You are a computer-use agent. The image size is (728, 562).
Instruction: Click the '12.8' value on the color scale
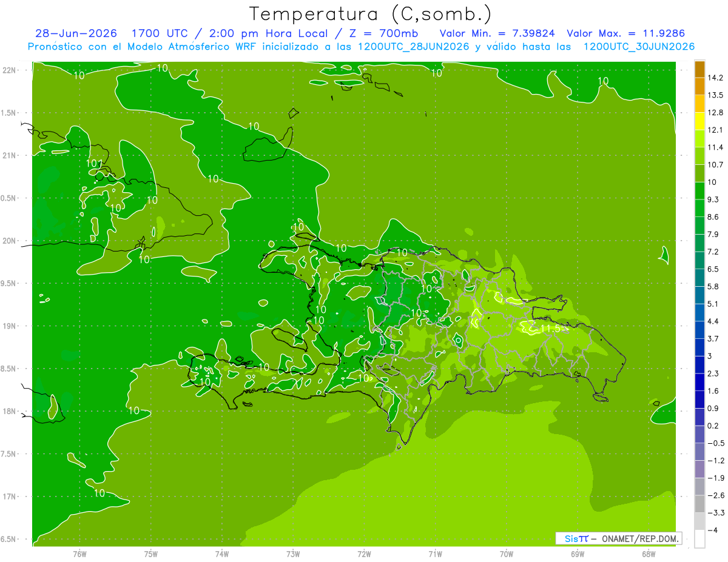pos(716,113)
